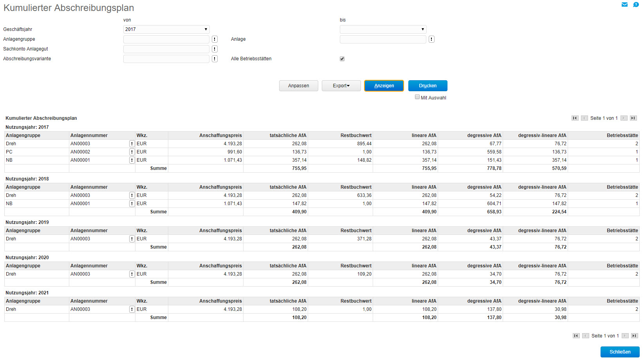
Task: Click lookup icon next to Anlage field
Action: [x=431, y=39]
